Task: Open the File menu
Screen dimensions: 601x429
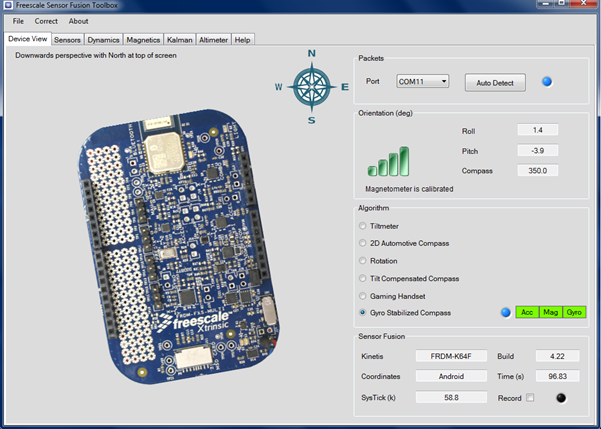Action: 18,21
